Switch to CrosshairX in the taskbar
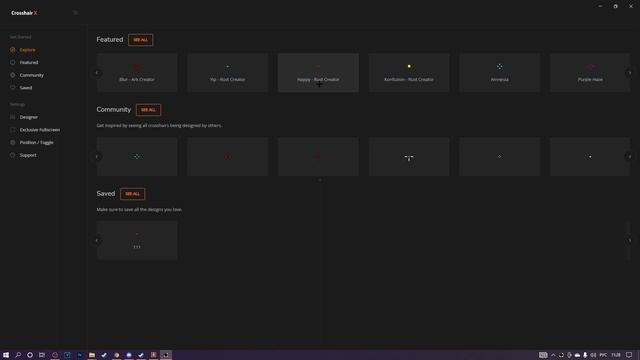This screenshot has height=360, width=640. click(166, 355)
